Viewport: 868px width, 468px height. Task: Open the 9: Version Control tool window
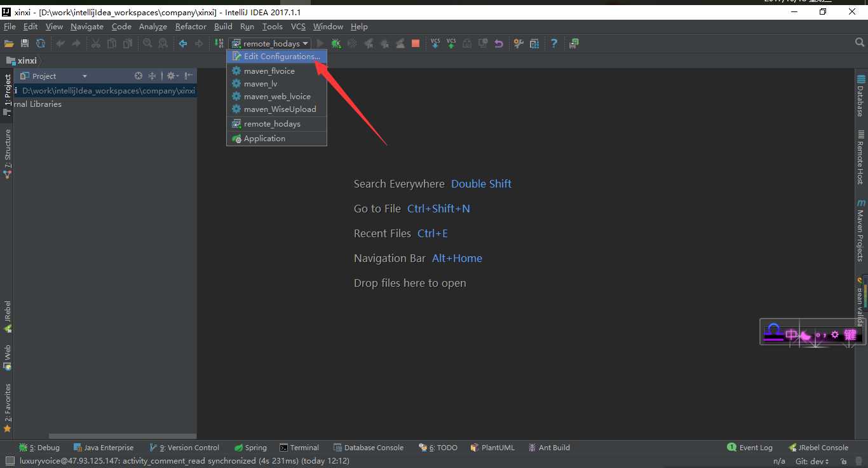[184, 448]
